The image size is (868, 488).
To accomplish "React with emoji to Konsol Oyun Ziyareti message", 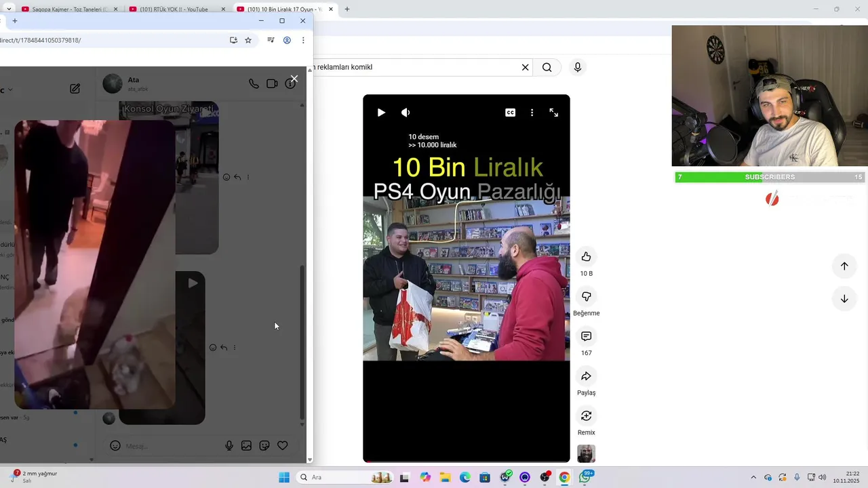I will (x=226, y=177).
